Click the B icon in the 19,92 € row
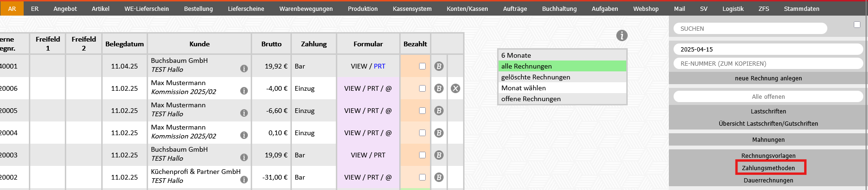 coord(439,66)
